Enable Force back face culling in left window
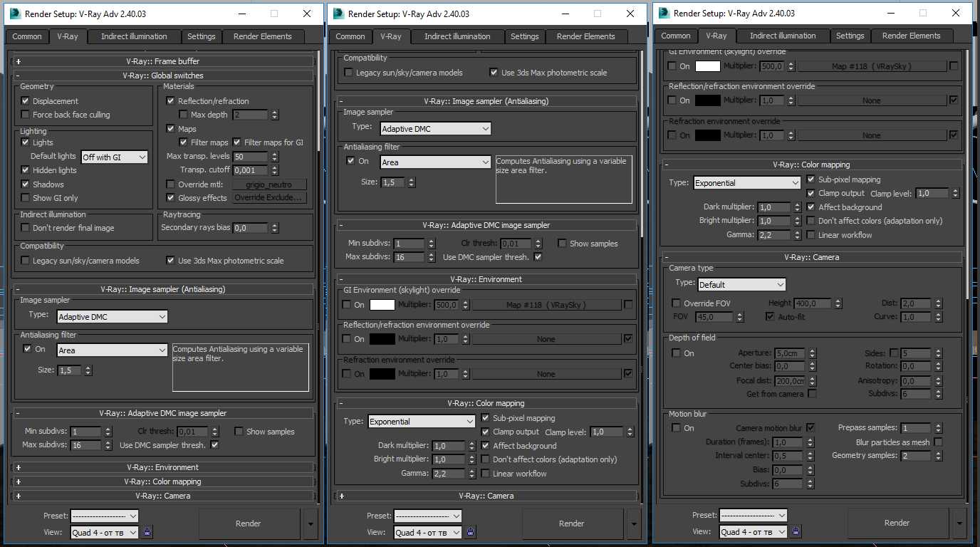This screenshot has height=547, width=980. click(26, 115)
